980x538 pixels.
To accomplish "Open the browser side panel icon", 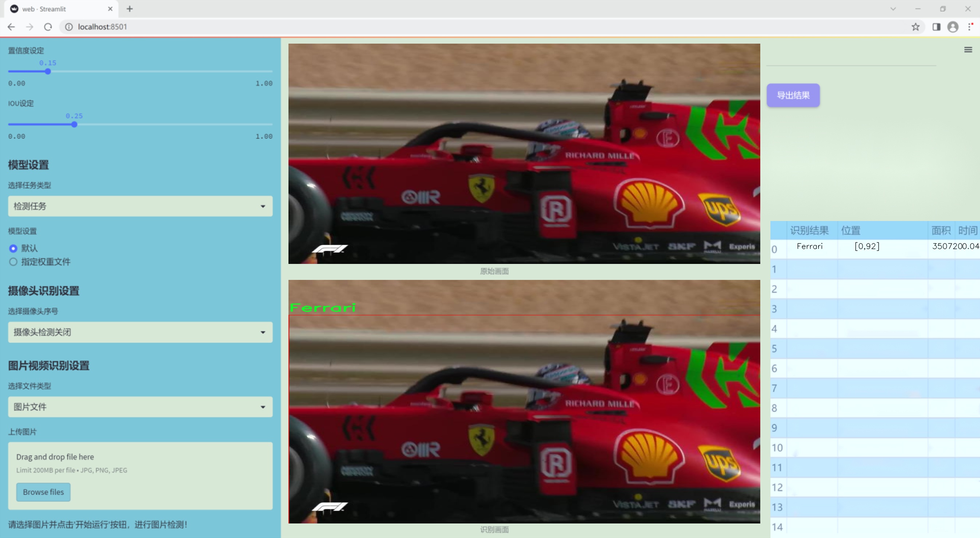I will tap(936, 27).
